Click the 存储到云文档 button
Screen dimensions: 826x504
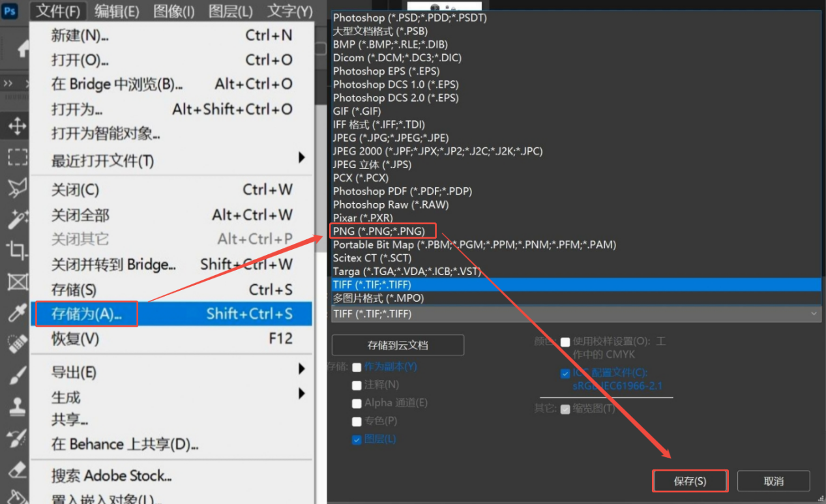(398, 345)
